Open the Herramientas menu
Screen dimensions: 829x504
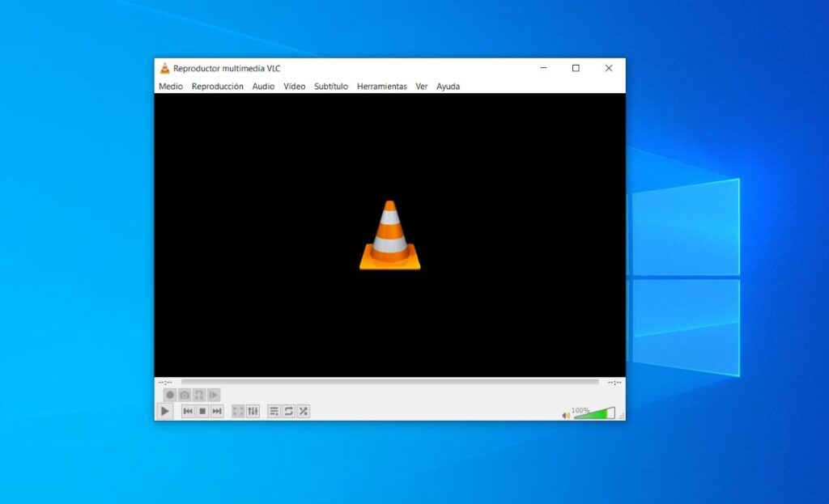coord(381,87)
